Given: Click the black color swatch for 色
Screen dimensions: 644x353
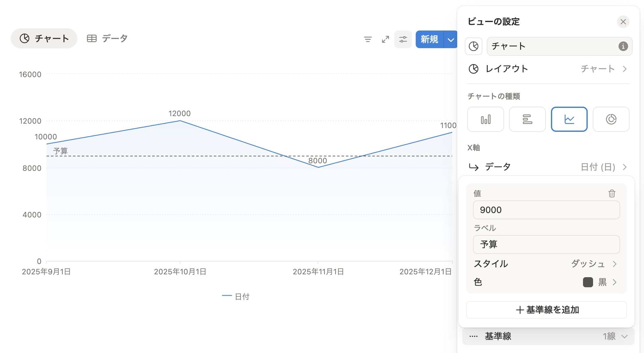Looking at the screenshot, I should 588,282.
